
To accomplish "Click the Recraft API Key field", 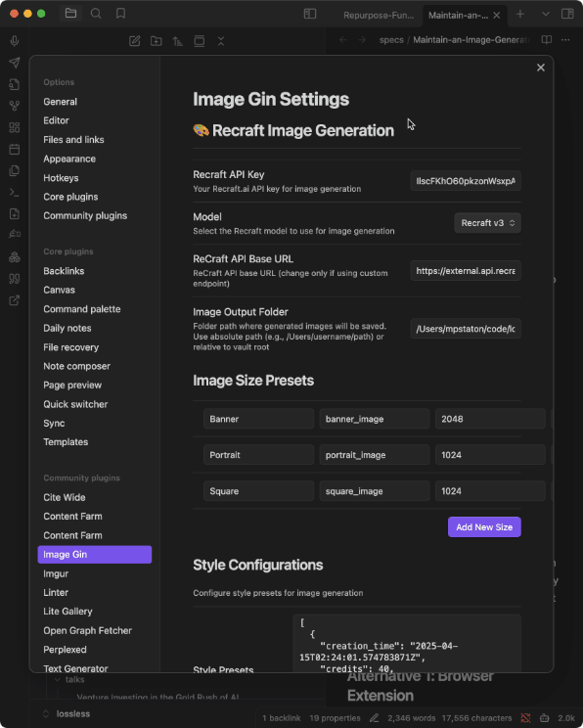I will coord(466,181).
